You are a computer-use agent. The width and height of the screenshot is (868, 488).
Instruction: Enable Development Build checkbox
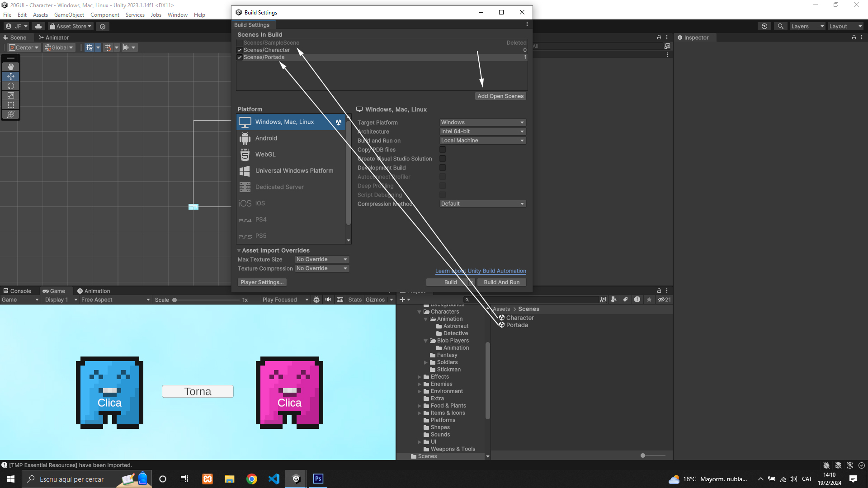[x=443, y=168]
